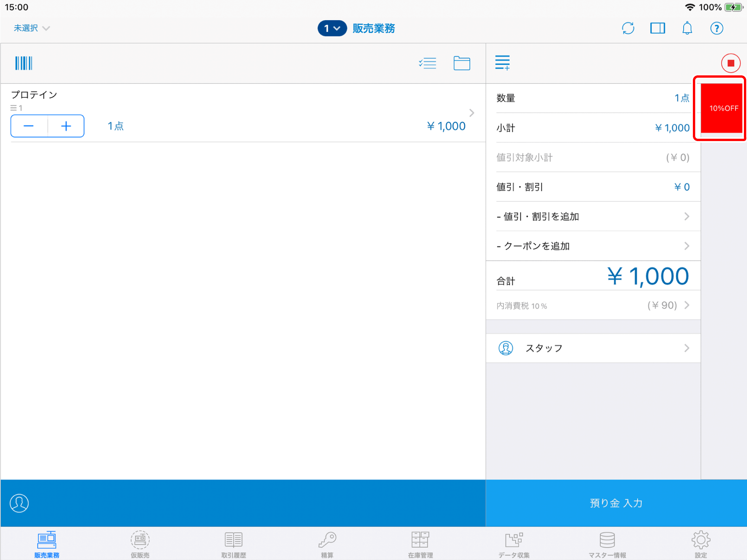
Task: Open スタッフ selection row
Action: coord(593,348)
